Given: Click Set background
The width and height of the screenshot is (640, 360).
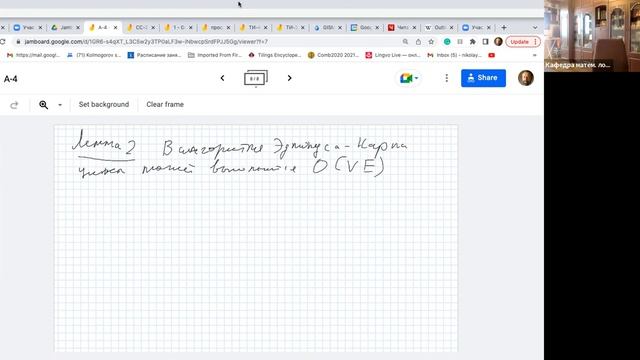Looking at the screenshot, I should pyautogui.click(x=104, y=104).
